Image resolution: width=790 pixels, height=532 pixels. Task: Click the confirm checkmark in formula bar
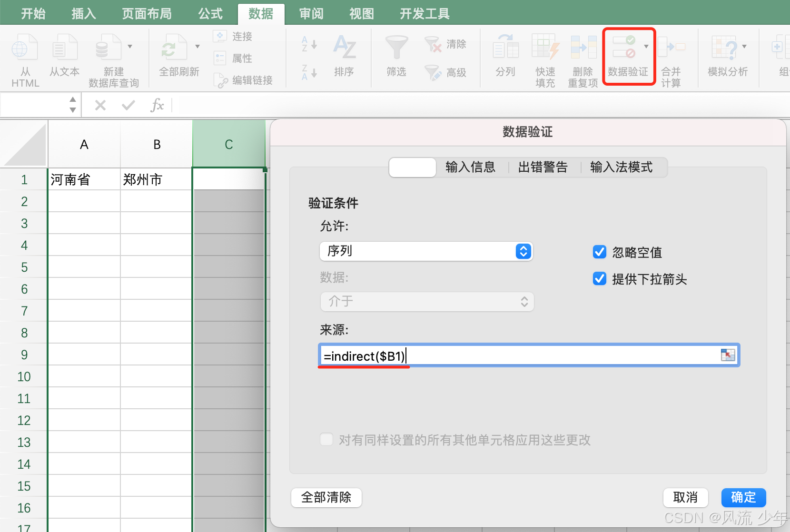[x=128, y=105]
